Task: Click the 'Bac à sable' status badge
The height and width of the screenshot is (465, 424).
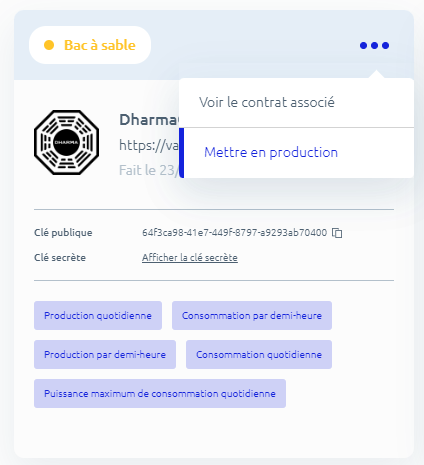Action: [90, 45]
